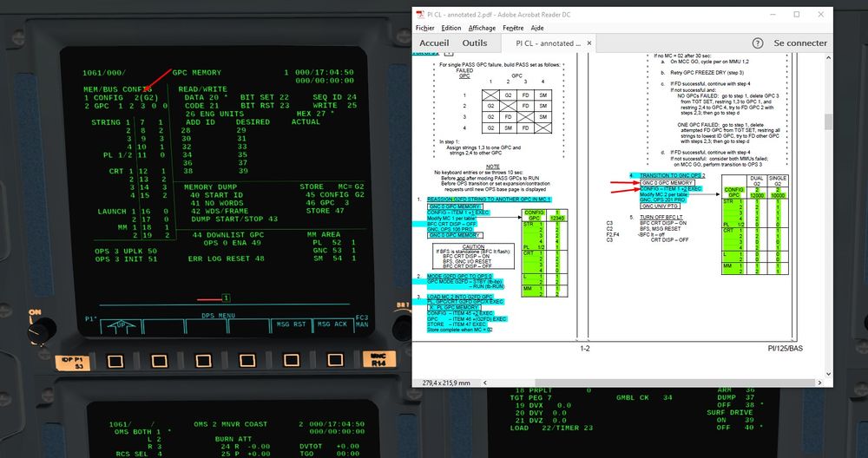Click OMS 2 MNVR COAST title on lower display
The height and width of the screenshot is (458, 868).
(x=230, y=424)
